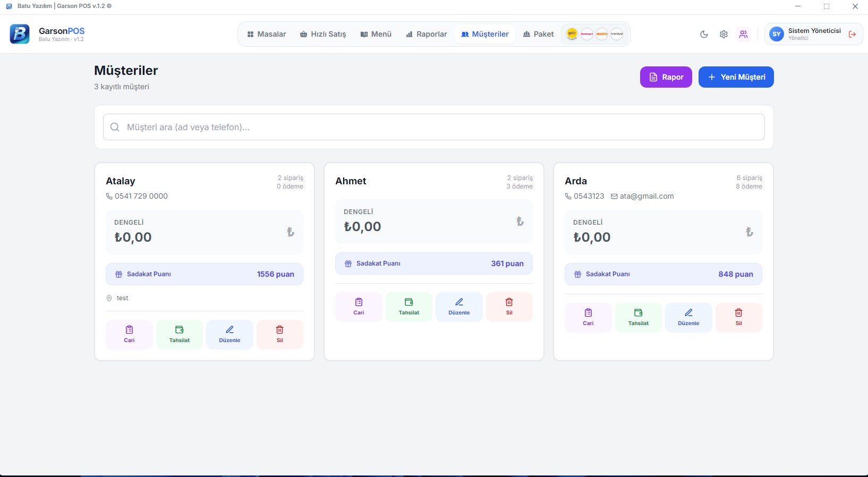868x477 pixels.
Task: Edit Arda with the Düzenle button
Action: [x=688, y=317]
